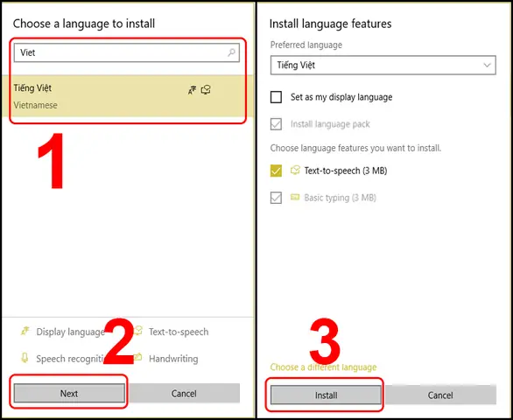
Task: Expand the Preferred language dropdown arrow
Action: coord(487,65)
